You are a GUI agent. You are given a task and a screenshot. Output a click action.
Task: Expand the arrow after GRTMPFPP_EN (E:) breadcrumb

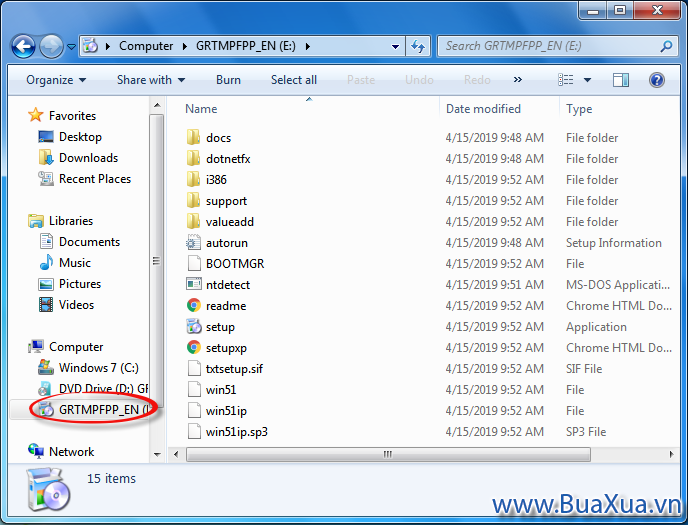[308, 46]
